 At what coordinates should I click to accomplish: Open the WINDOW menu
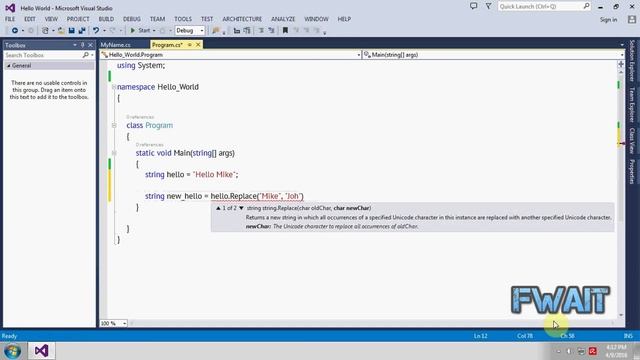tap(316, 19)
